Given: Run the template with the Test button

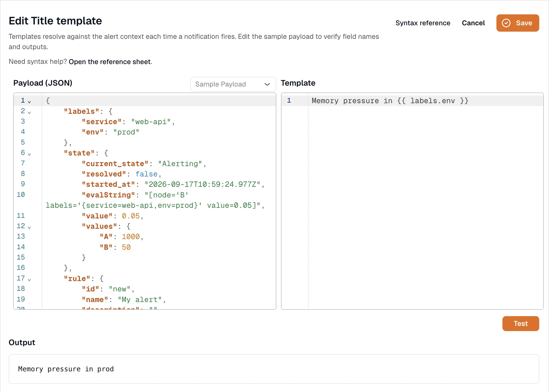Looking at the screenshot, I should tap(521, 324).
